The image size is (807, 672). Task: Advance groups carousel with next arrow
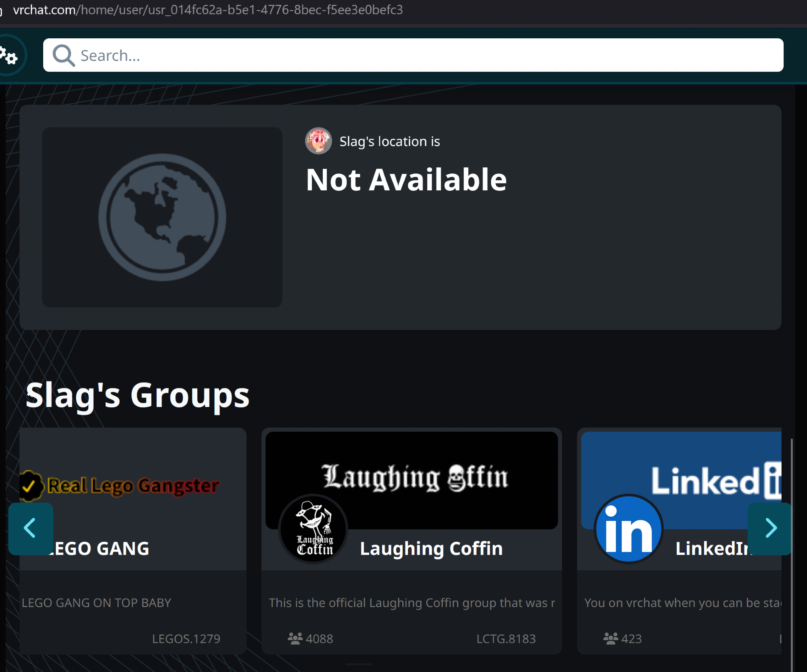coord(770,528)
